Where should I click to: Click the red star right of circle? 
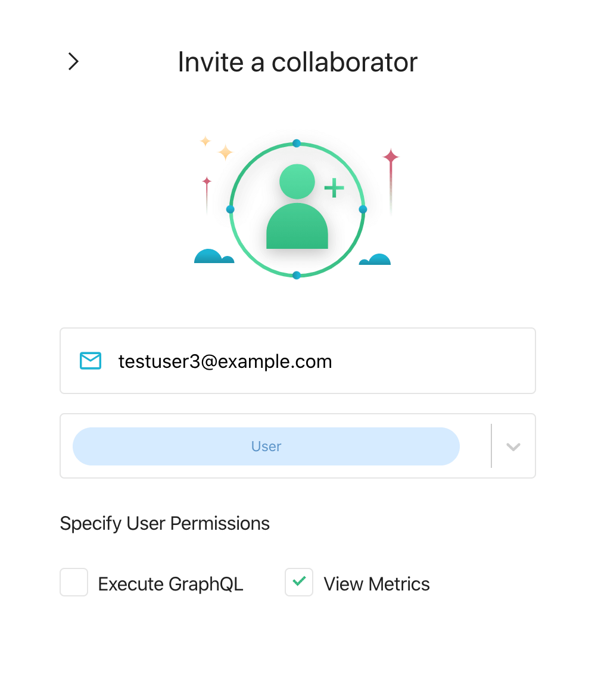[391, 157]
